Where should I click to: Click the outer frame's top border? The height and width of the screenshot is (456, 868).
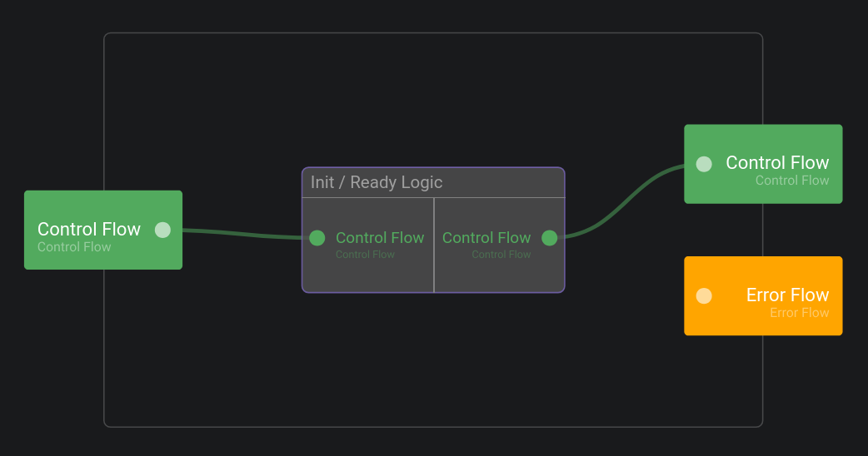pos(433,33)
